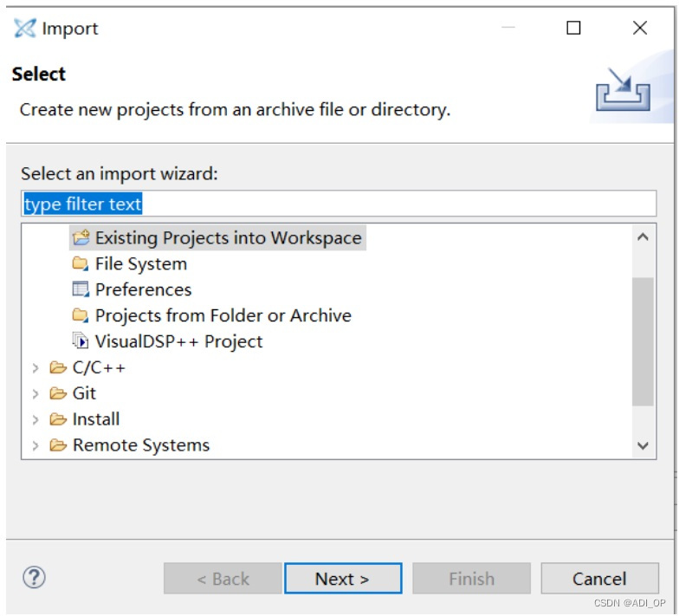Click the greyed-out Finish button
The height and width of the screenshot is (616, 679).
(x=471, y=579)
